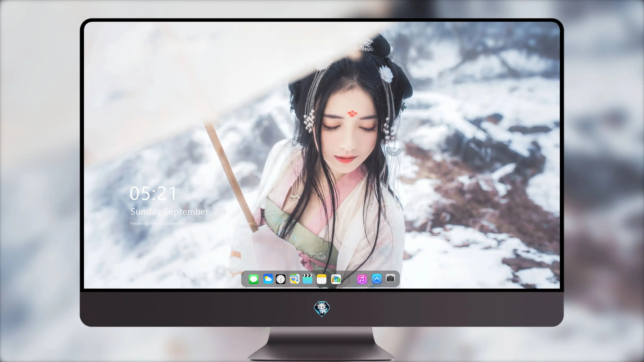
Task: Open the Camera app in dock
Action: click(x=390, y=279)
